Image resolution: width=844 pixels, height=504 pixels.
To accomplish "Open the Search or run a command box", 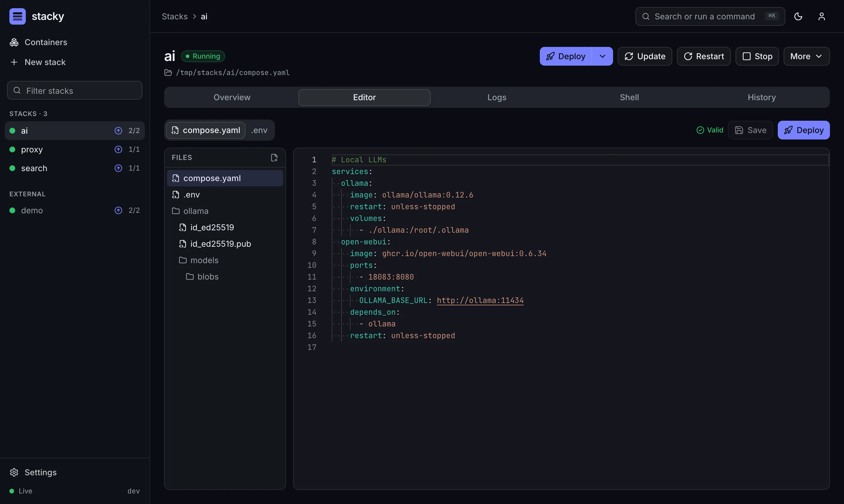I will tap(710, 16).
